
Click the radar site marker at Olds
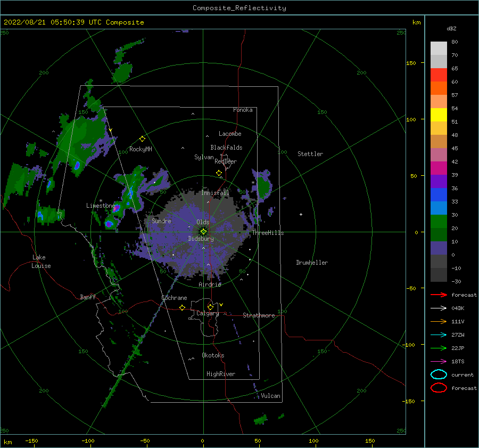[x=203, y=232]
